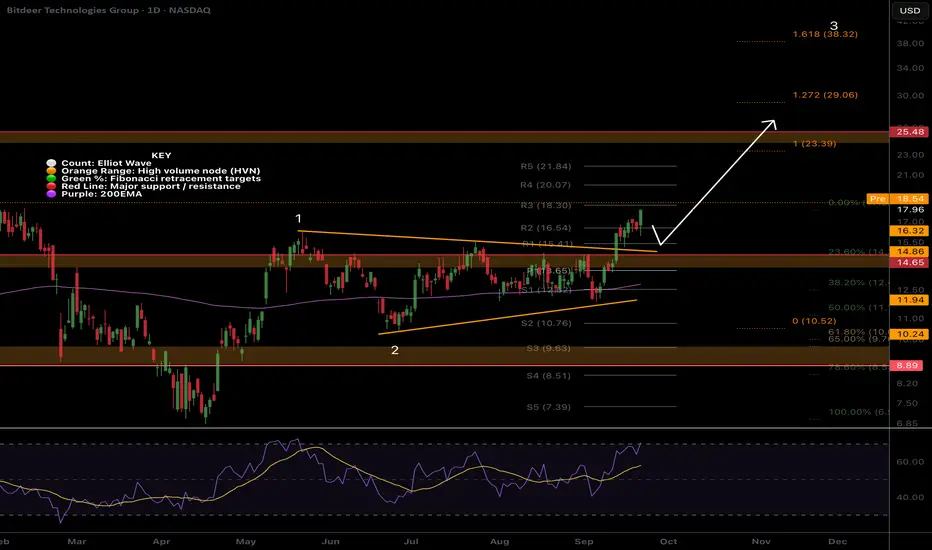The image size is (932, 550).
Task: Click the orange High volume node legend dot
Action: (x=51, y=172)
